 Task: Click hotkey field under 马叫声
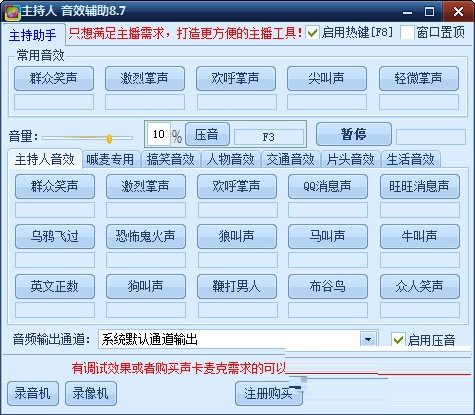pos(328,260)
